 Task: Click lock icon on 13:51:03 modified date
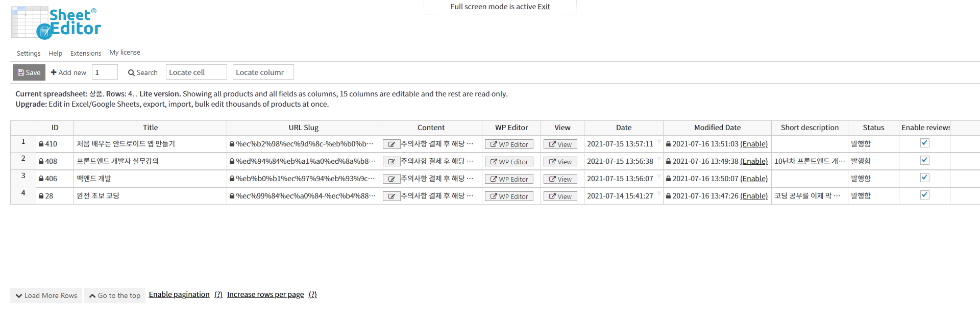click(x=668, y=144)
